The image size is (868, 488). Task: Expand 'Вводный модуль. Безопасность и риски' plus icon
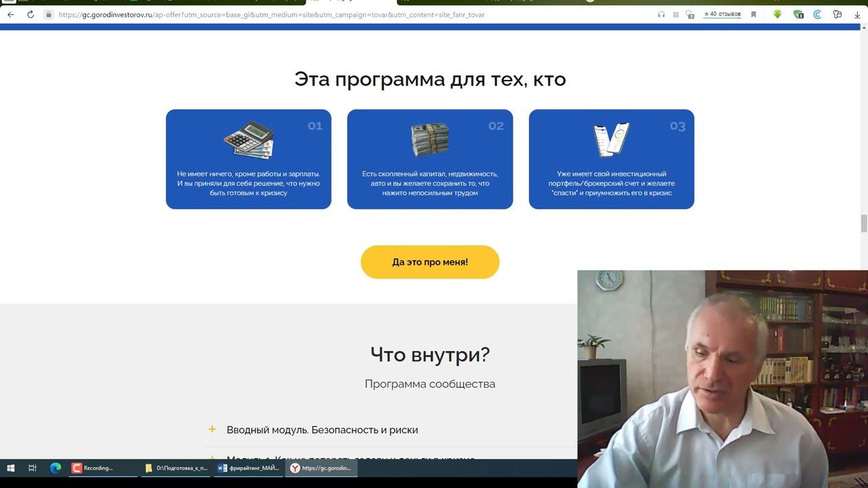212,429
